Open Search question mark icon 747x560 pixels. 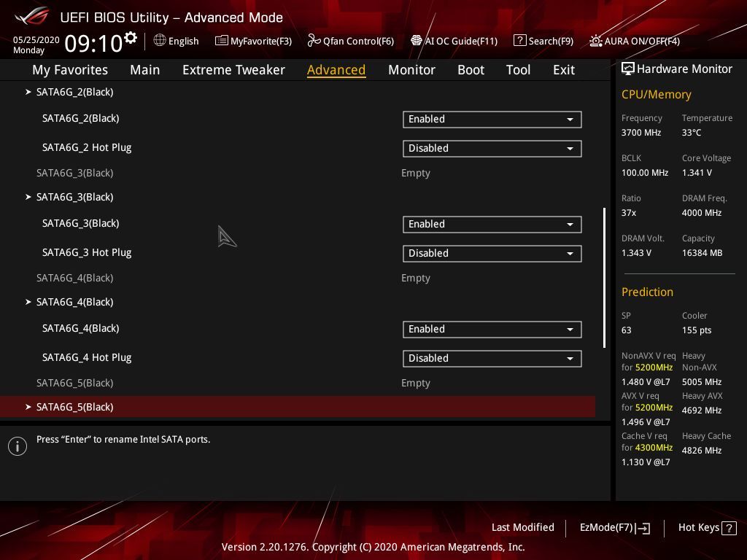(519, 41)
